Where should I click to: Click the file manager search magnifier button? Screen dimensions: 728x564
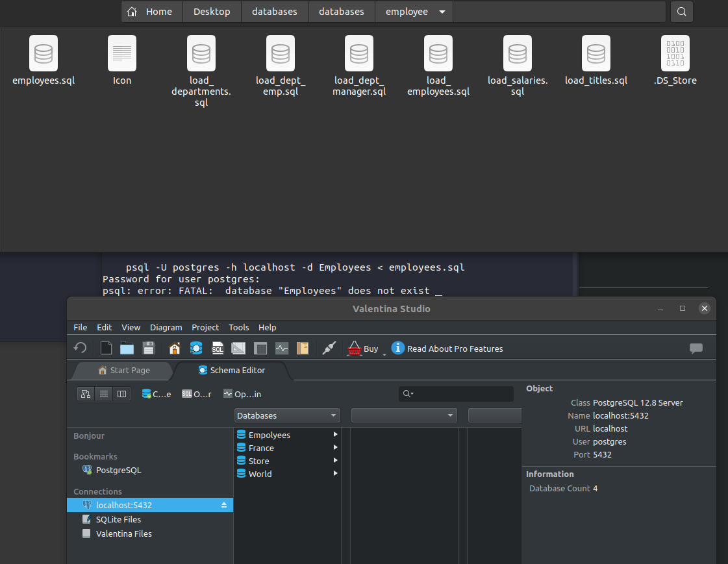point(682,12)
